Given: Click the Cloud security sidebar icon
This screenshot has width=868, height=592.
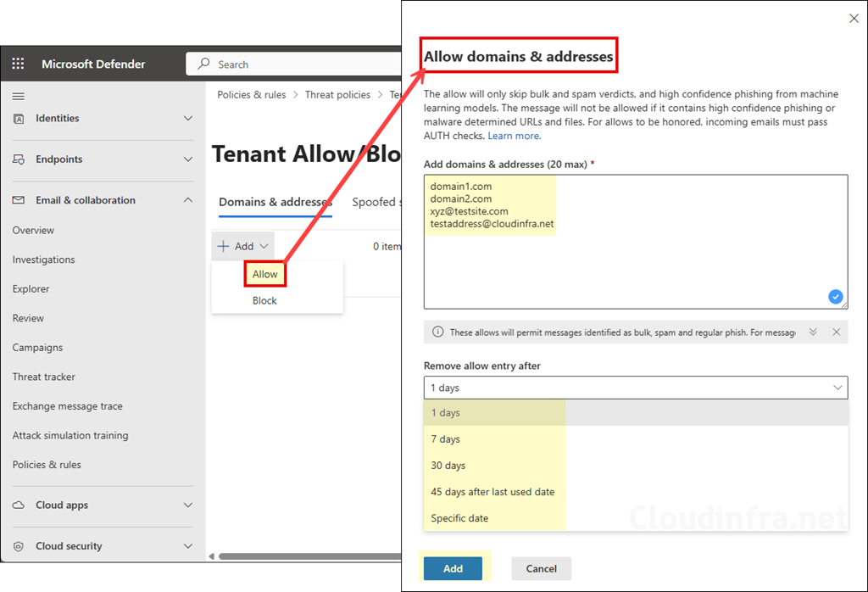Looking at the screenshot, I should click(x=19, y=545).
